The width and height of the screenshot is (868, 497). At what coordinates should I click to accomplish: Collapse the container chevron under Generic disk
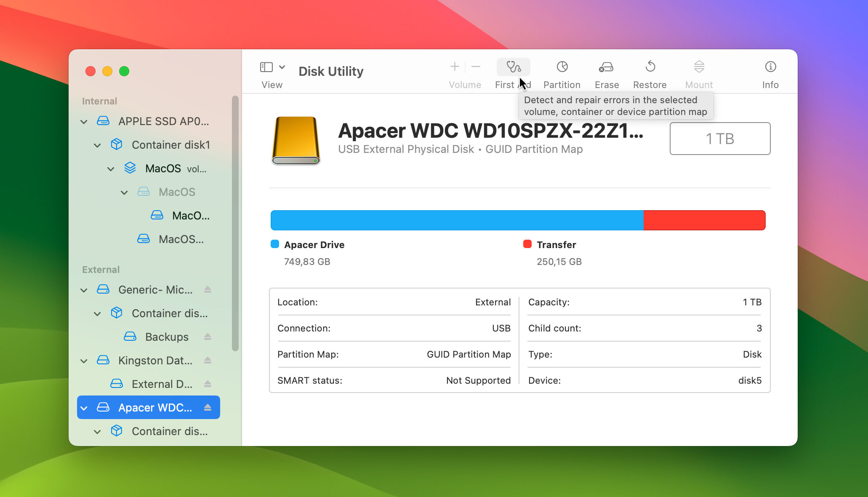[x=97, y=314]
